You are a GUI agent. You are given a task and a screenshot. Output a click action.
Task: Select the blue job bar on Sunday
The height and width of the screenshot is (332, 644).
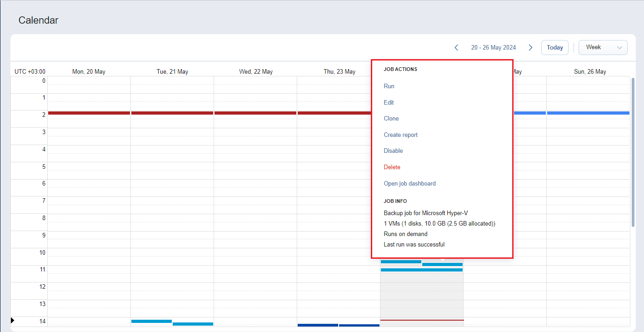(588, 113)
